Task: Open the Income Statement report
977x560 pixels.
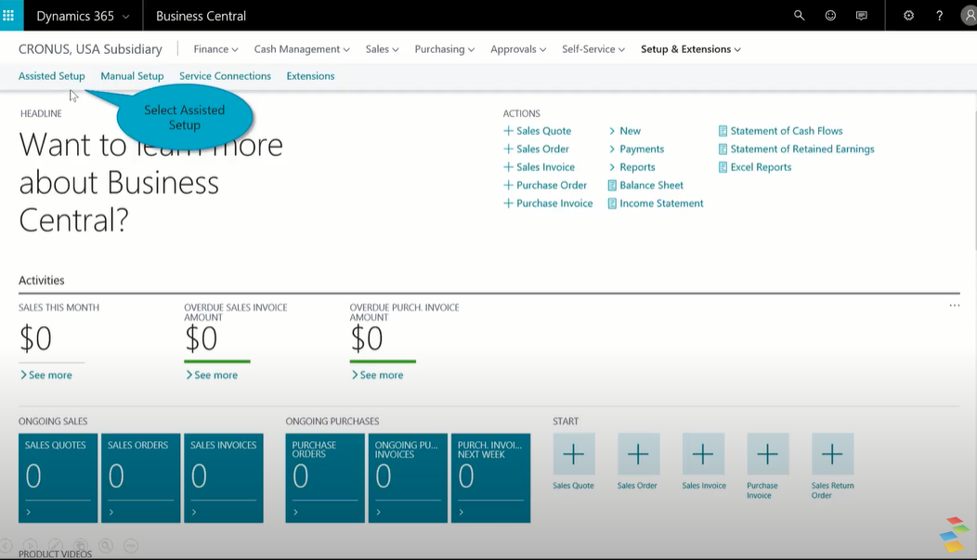Action: [656, 203]
